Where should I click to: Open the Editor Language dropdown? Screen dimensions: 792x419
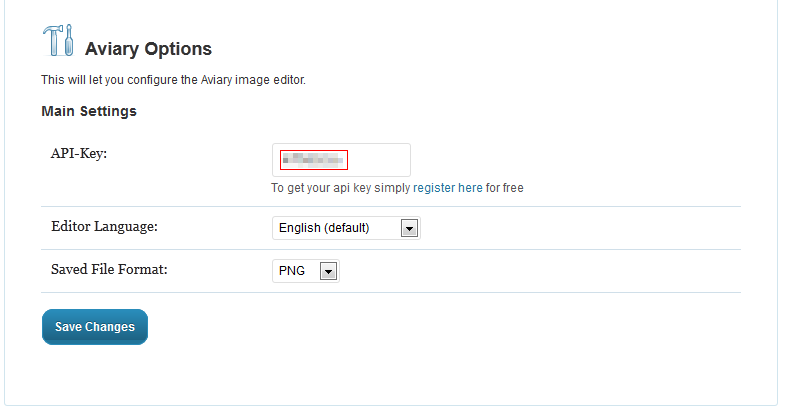pyautogui.click(x=346, y=228)
